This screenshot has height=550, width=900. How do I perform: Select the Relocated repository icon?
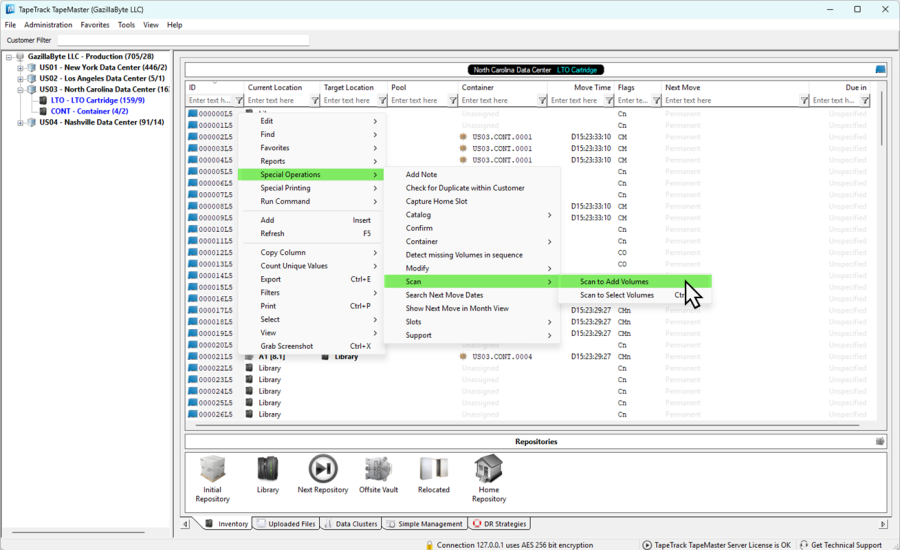[433, 469]
